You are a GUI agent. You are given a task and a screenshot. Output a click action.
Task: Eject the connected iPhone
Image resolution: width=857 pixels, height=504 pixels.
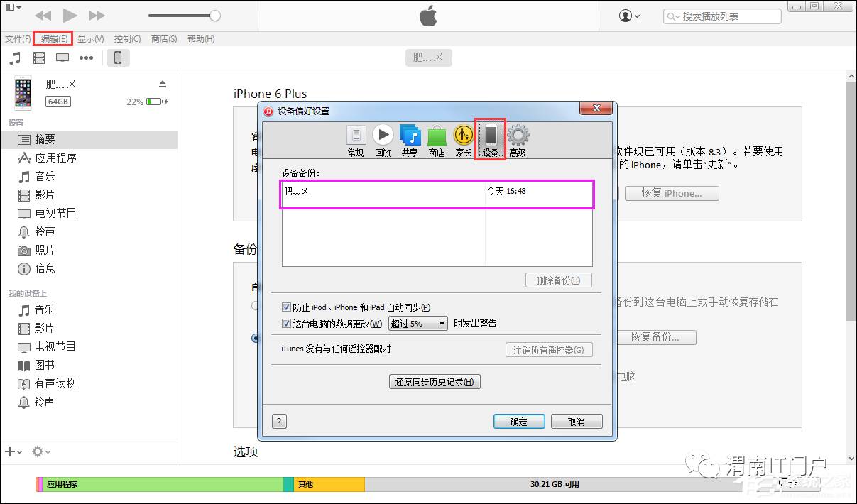click(163, 84)
